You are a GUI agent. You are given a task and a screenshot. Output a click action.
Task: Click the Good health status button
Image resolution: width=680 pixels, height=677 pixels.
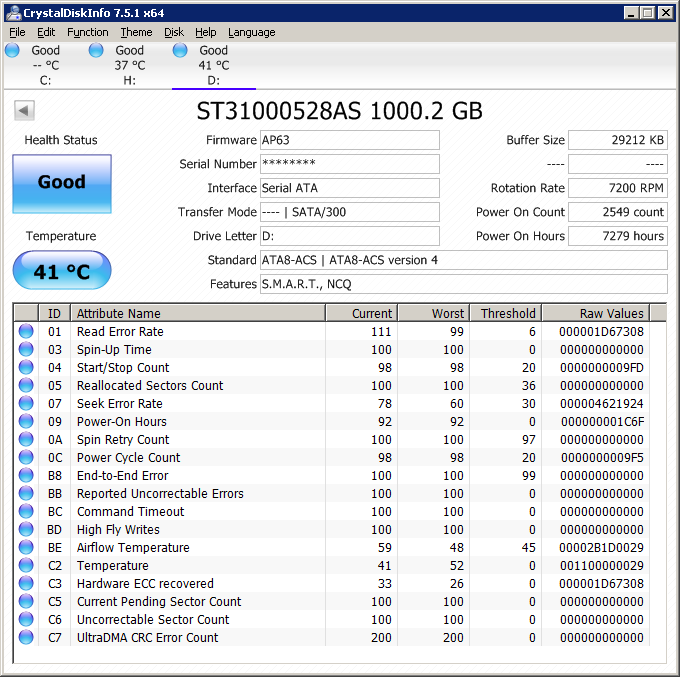62,183
